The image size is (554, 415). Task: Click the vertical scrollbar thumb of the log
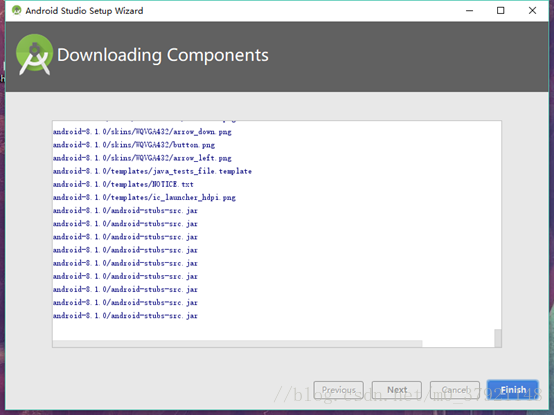[498, 338]
